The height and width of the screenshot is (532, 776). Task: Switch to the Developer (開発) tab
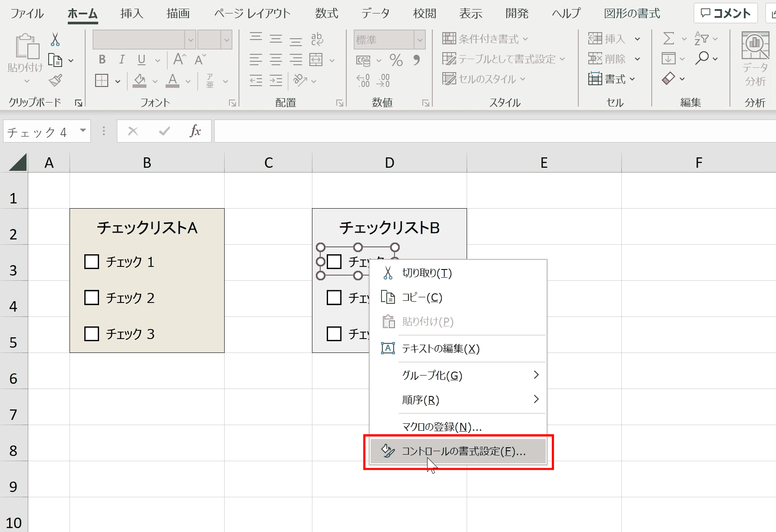(x=517, y=13)
